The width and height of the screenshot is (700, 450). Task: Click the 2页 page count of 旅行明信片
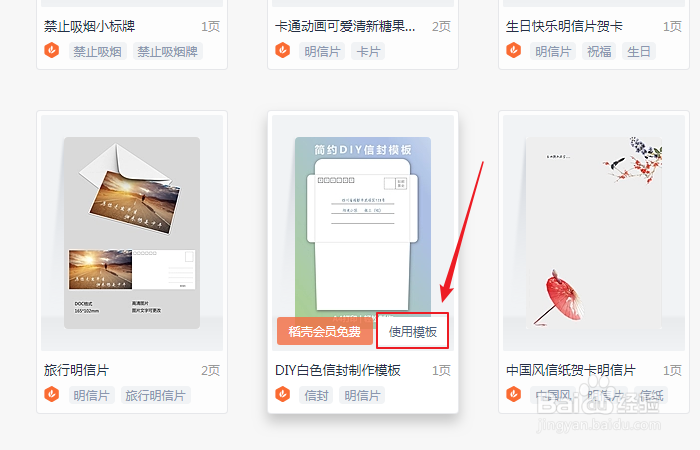coord(210,371)
